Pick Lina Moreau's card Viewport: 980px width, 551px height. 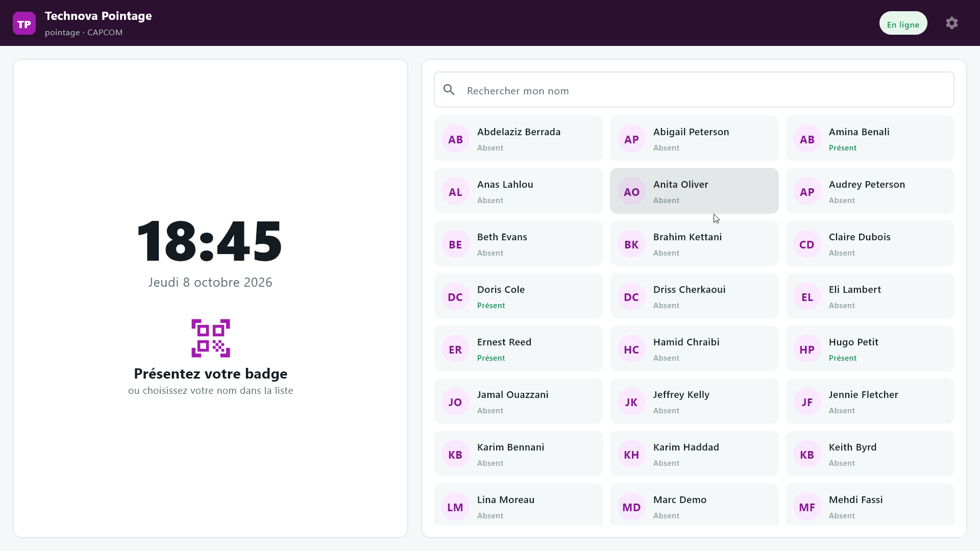coord(519,504)
